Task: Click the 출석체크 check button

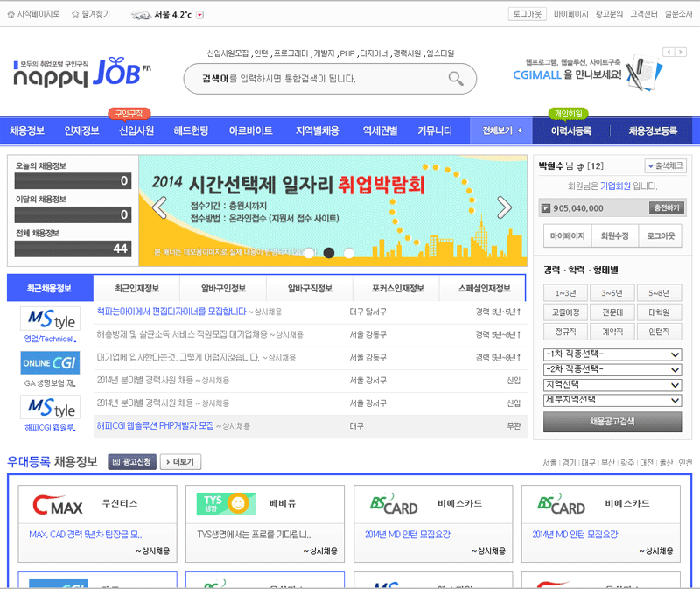Action: 665,165
